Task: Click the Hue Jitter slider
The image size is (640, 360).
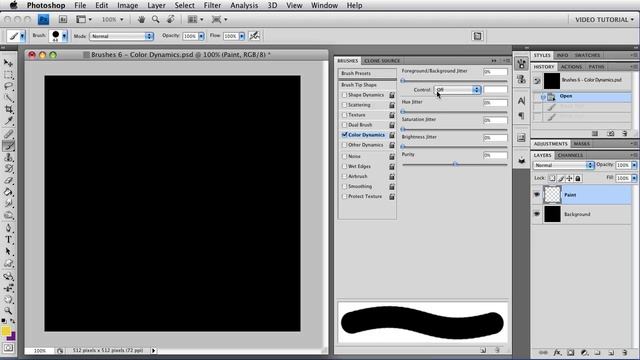Action: pyautogui.click(x=455, y=111)
